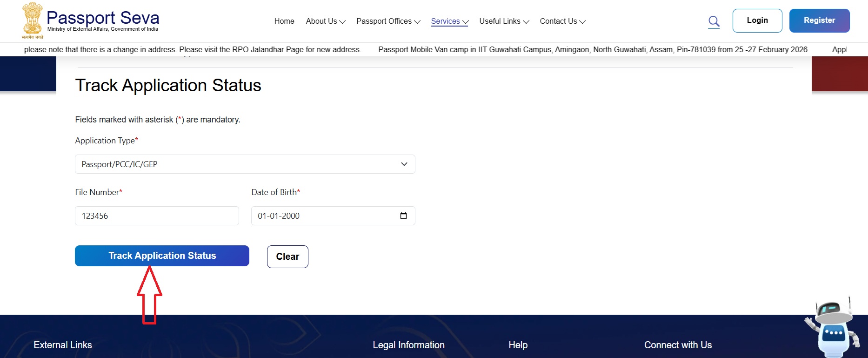Click the Passport Seva title text
The image size is (868, 358).
103,18
